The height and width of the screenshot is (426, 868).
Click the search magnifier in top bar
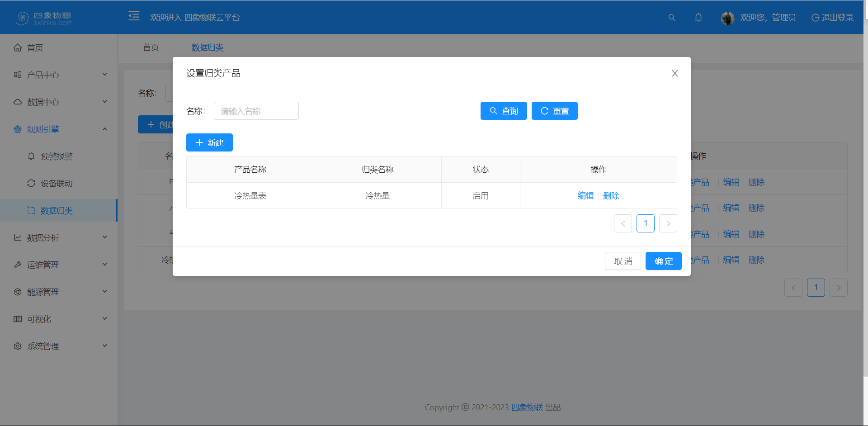coord(671,17)
